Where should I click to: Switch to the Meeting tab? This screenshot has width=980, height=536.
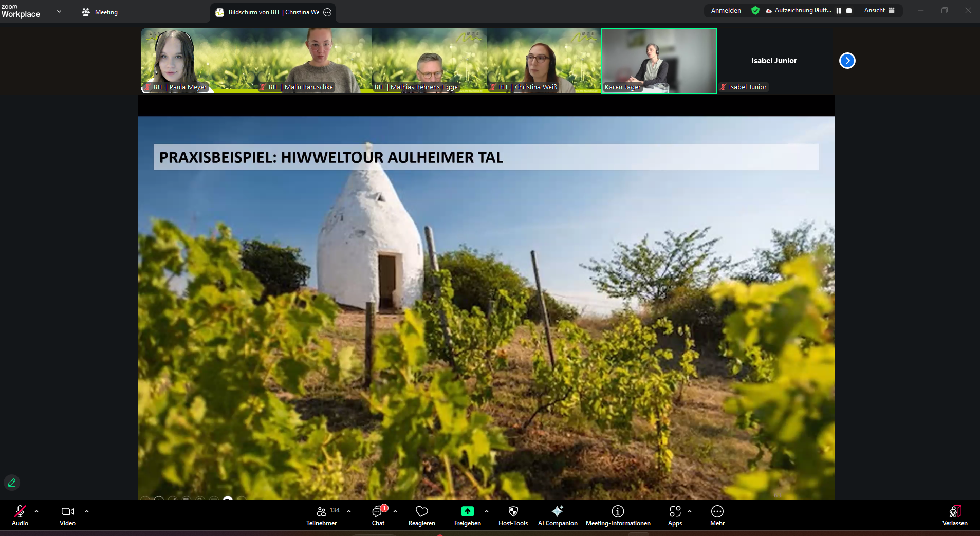(100, 12)
